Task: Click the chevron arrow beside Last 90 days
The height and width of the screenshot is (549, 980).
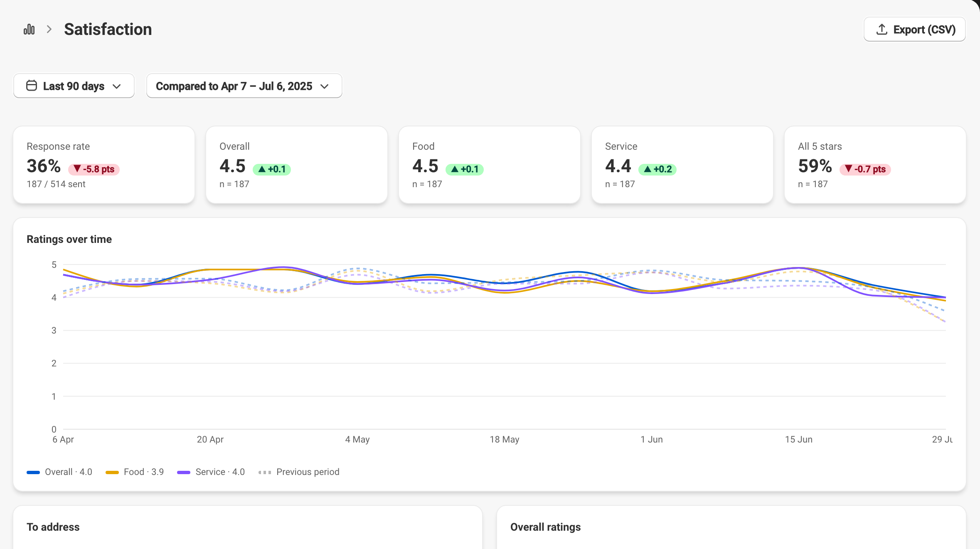Action: coord(117,87)
